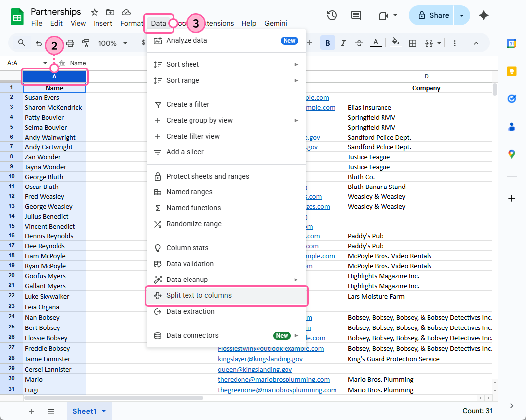Viewport: 526px width, 420px height.
Task: Select the Paint format tool
Action: [86, 43]
